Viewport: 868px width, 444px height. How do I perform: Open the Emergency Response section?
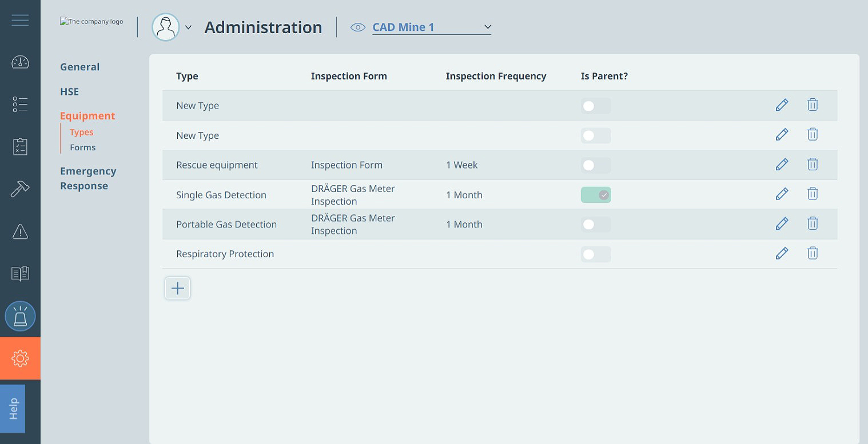tap(88, 178)
